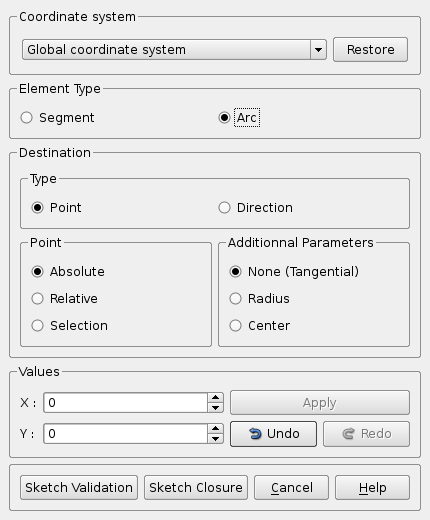Select None (Tangential) parameter

point(294,272)
